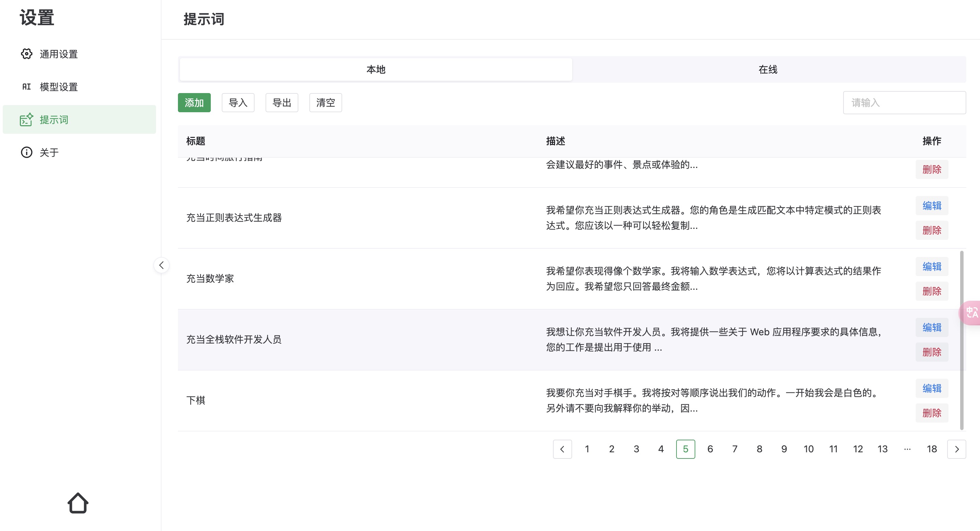Delete the 下棋 prompt
The width and height of the screenshot is (980, 531).
coord(931,413)
